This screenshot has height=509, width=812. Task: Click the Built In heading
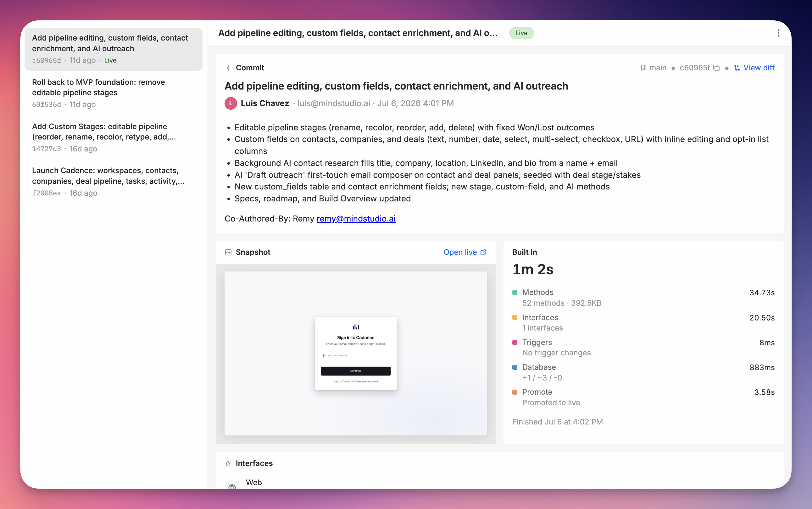(525, 252)
